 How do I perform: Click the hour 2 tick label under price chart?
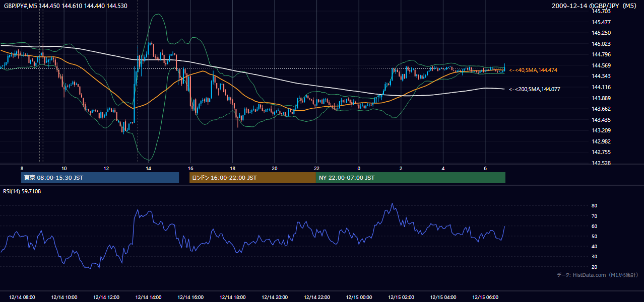401,168
